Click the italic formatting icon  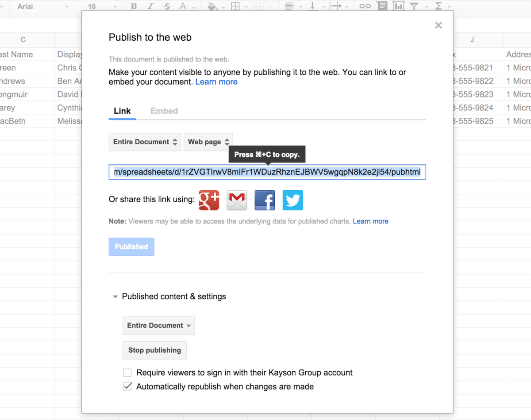coord(150,7)
